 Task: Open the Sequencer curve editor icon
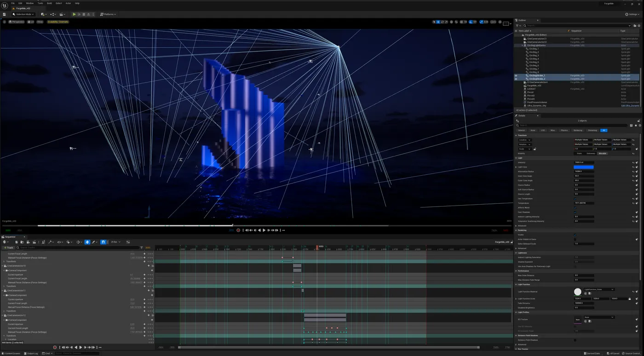click(x=128, y=242)
